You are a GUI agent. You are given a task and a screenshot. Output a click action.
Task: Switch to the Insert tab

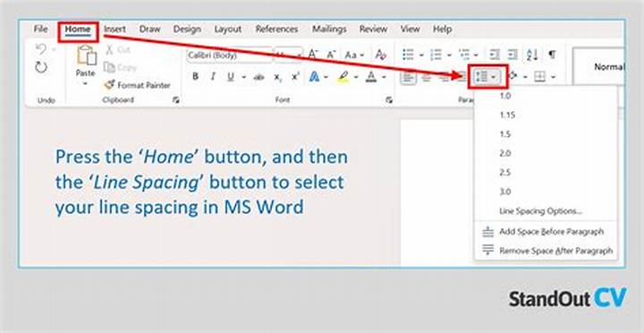pos(114,30)
